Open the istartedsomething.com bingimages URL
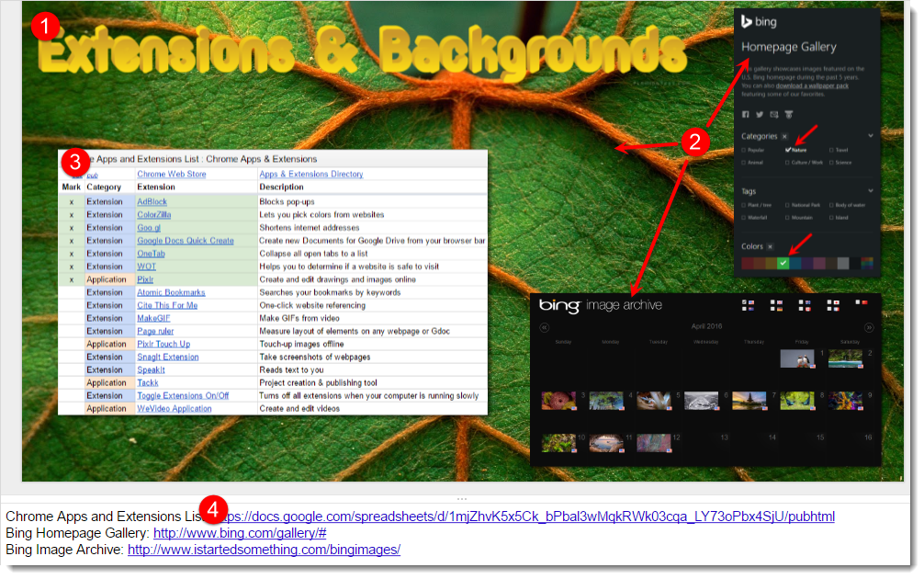 pos(264,550)
